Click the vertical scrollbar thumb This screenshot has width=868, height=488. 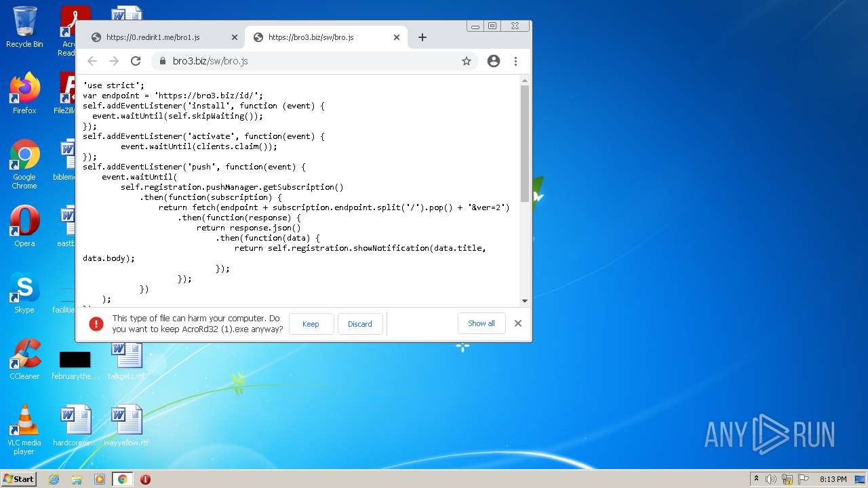click(525, 144)
